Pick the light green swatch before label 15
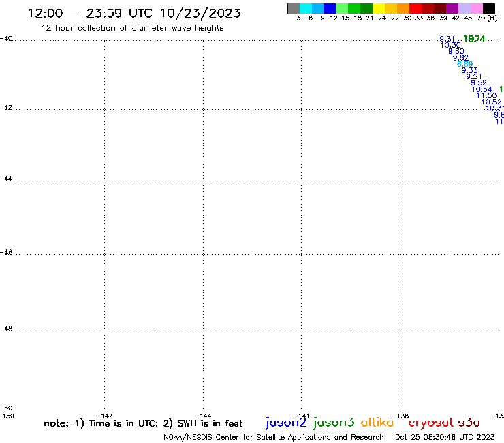The image size is (504, 443). [342, 8]
